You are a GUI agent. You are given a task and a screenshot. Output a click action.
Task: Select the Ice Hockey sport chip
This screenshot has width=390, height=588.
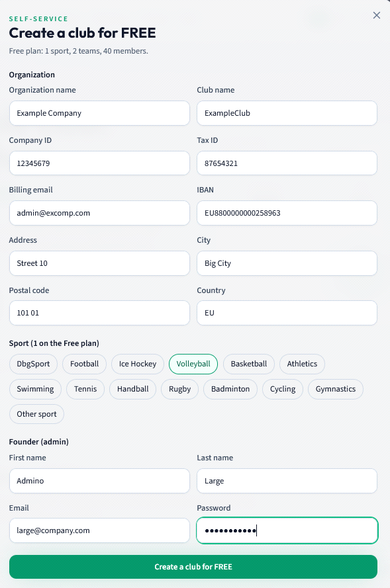(x=138, y=364)
